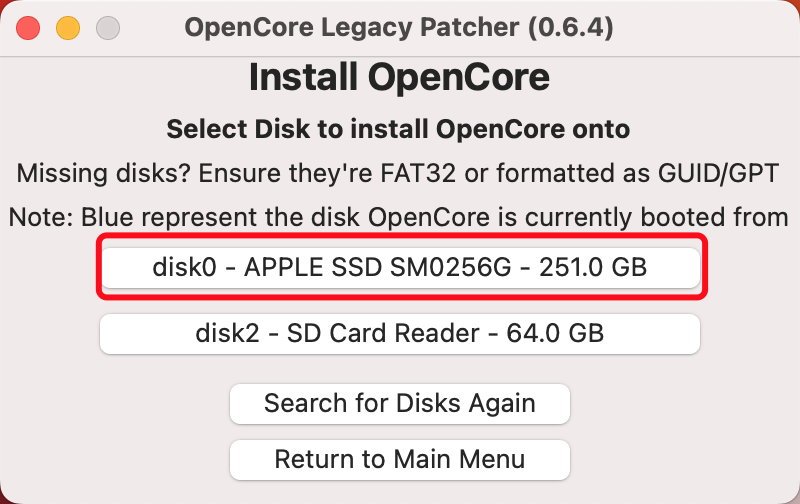Click the Install OpenCore heading

[399, 79]
